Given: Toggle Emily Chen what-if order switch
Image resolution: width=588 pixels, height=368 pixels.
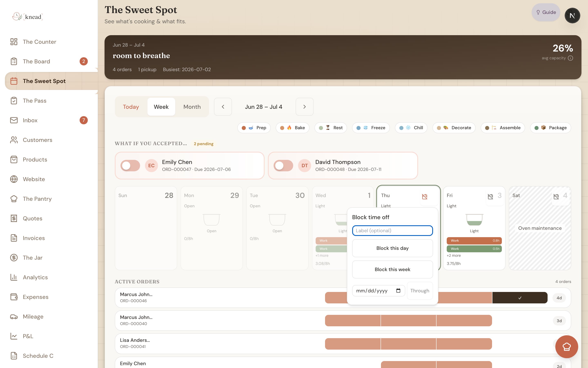Looking at the screenshot, I should pyautogui.click(x=130, y=166).
